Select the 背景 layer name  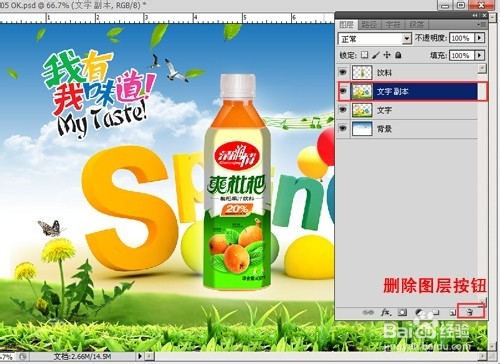(384, 129)
